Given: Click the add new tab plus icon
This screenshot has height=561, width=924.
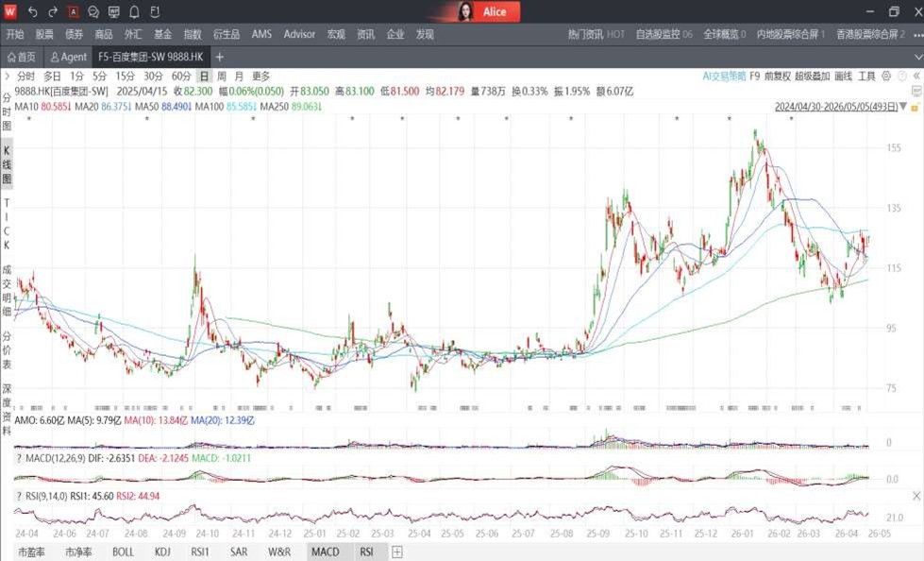Looking at the screenshot, I should pos(219,57).
